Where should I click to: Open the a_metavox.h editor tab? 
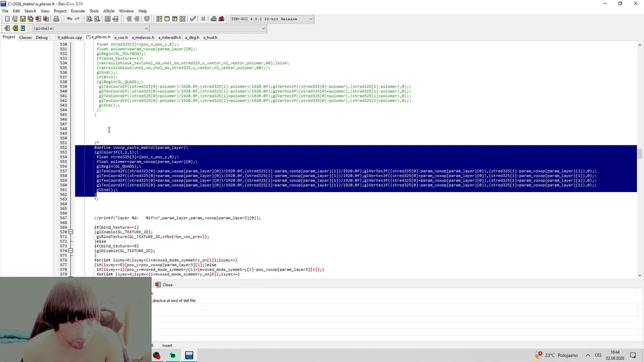click(x=143, y=37)
